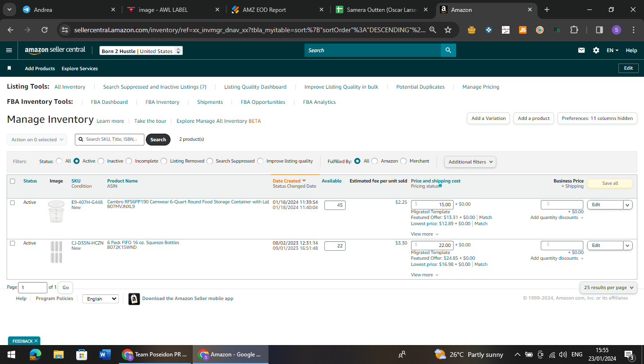Expand the Additional filters dropdown

tap(470, 162)
